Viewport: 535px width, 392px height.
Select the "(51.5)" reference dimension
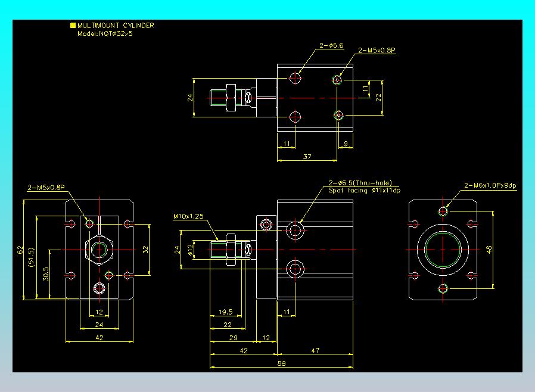click(x=32, y=257)
